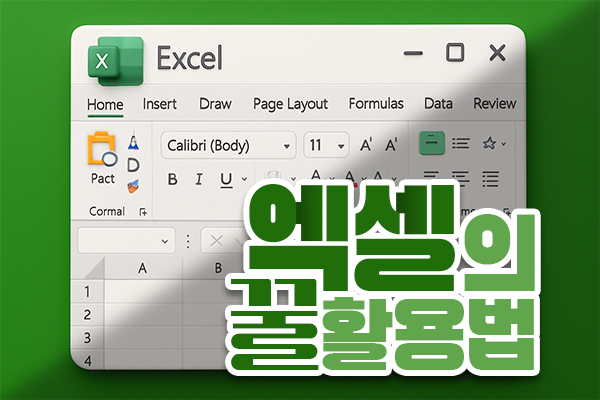Click the font color A with red bar
600x400 pixels.
click(350, 178)
